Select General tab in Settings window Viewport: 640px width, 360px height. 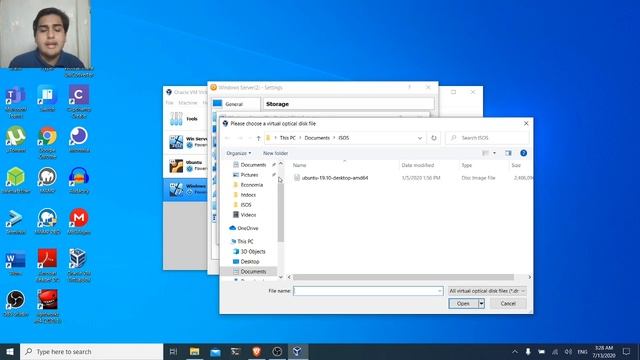pos(235,104)
